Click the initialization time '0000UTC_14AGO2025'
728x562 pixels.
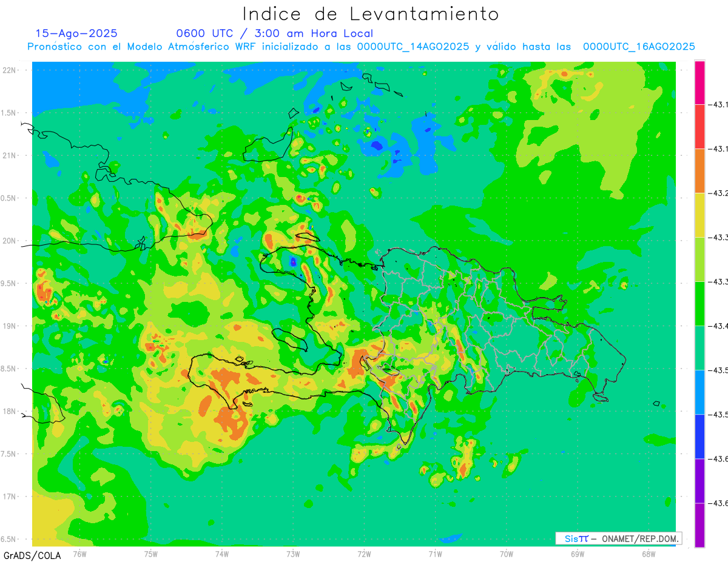click(413, 47)
